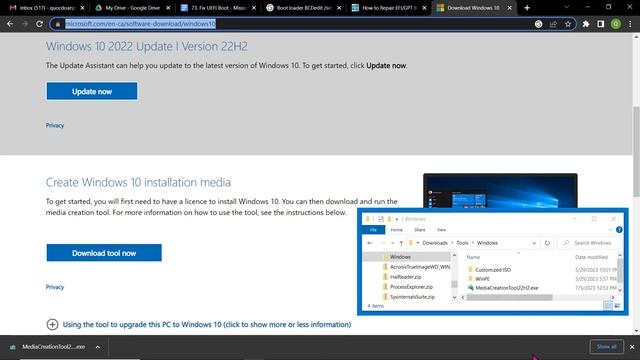Click the plus circle beside 'Using the tool'
Image resolution: width=640 pixels, height=360 pixels.
pos(52,324)
